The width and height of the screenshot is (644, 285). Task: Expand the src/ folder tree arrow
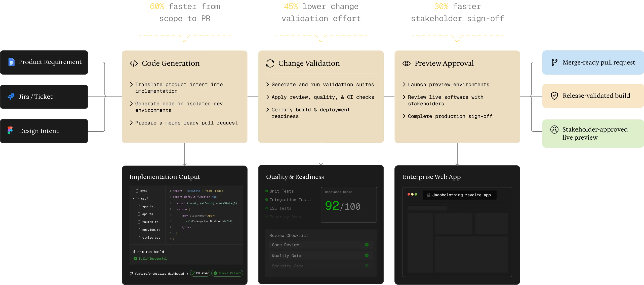[x=133, y=199]
